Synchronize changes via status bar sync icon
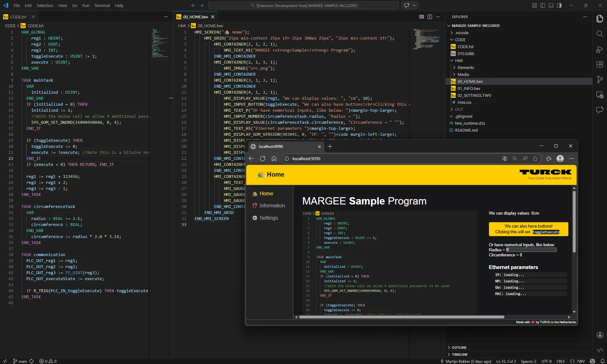The image size is (607, 364). 32,361
